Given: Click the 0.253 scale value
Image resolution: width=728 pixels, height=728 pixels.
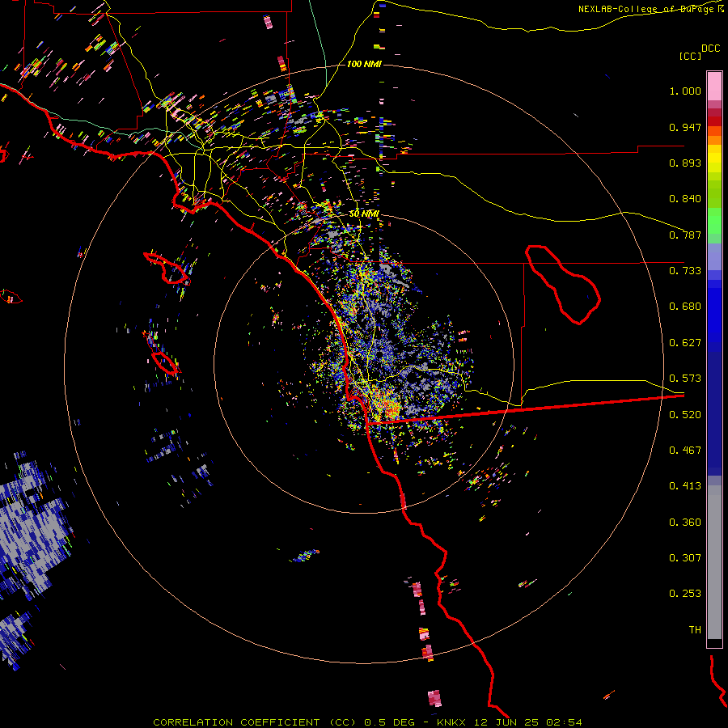Looking at the screenshot, I should click(x=685, y=594).
